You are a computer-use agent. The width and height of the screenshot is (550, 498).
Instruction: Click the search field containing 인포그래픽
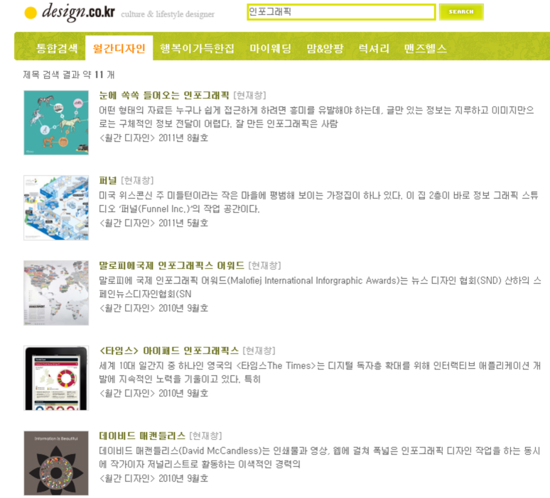click(x=341, y=12)
